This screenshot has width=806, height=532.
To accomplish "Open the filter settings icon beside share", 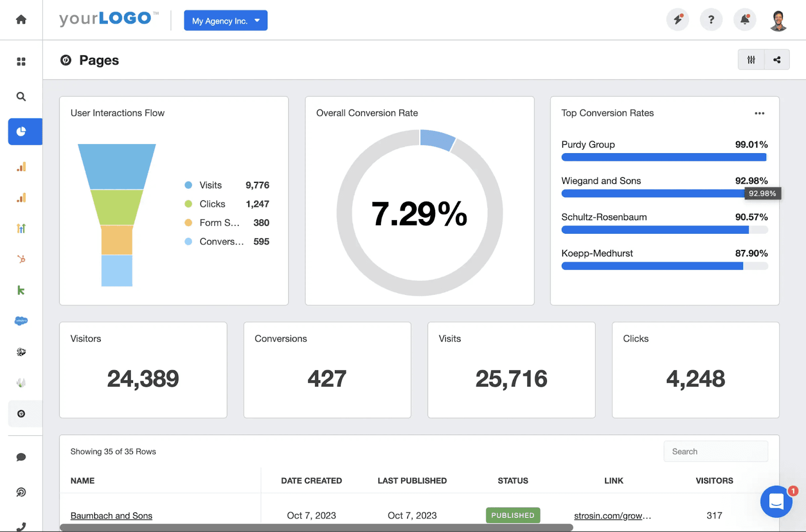I will click(x=751, y=59).
